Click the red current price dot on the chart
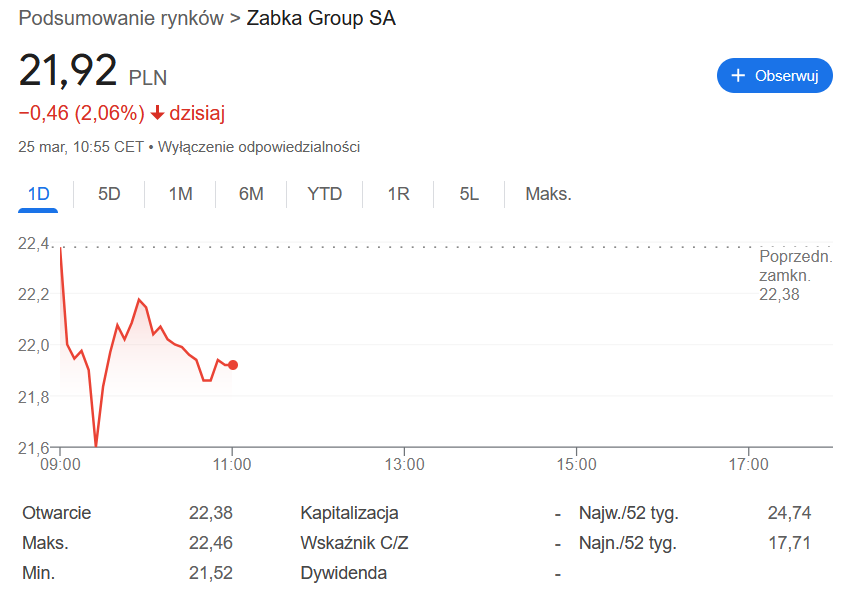The width and height of the screenshot is (854, 596). 233,365
